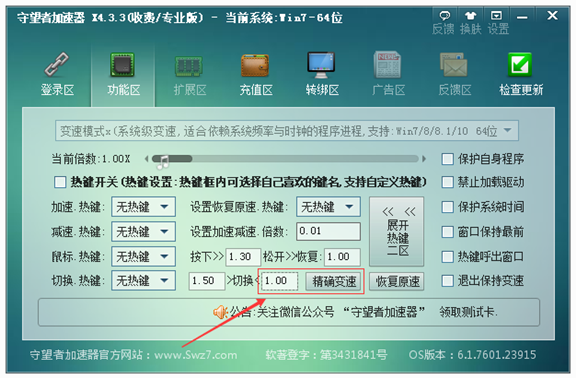Open the 切换.热键 dropdown
Viewport: 576px width, 378px height.
pyautogui.click(x=143, y=281)
